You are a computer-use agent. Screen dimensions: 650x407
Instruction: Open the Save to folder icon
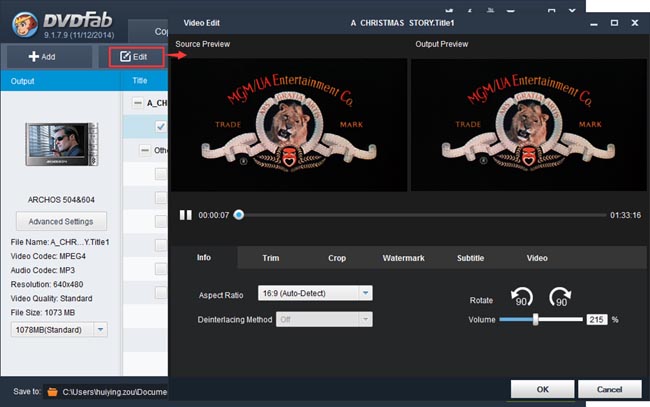(x=52, y=392)
